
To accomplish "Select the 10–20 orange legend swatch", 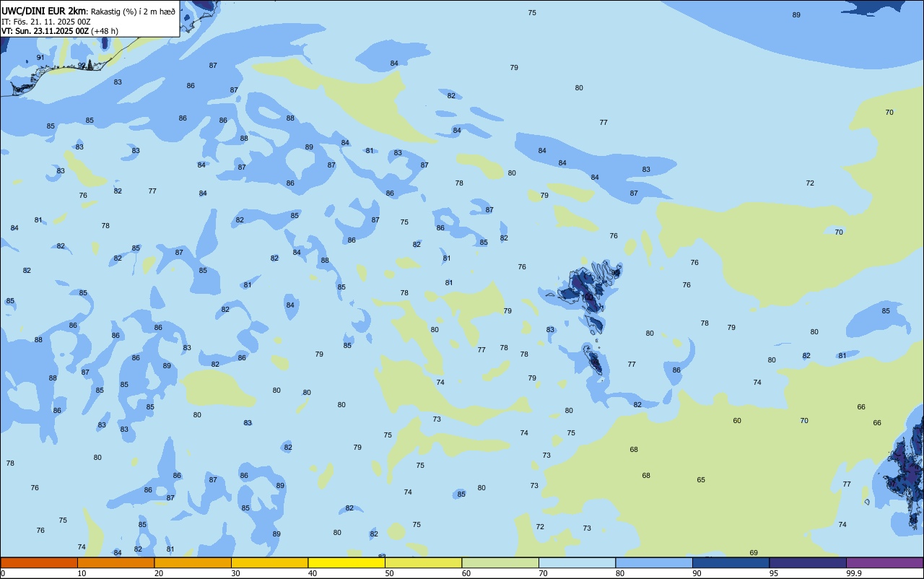I will (115, 562).
